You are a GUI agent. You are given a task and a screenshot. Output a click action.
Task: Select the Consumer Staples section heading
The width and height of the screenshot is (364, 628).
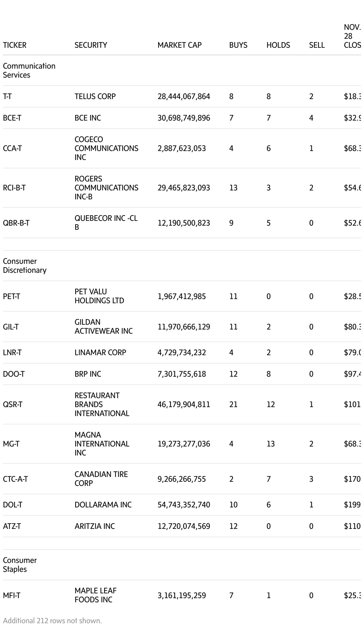[20, 565]
